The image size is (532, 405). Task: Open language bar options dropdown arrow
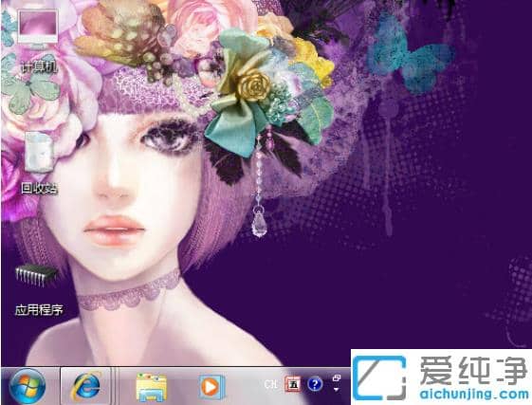337,390
